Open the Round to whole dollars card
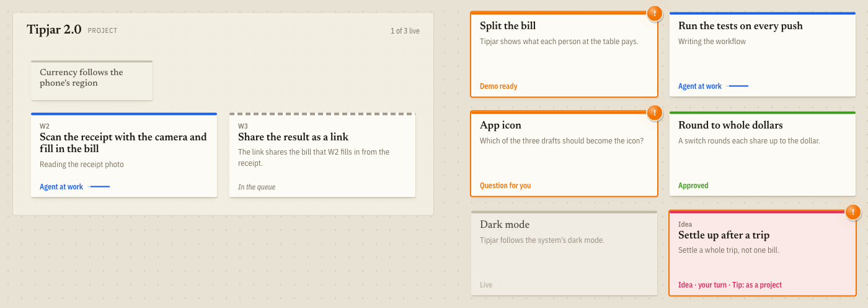The width and height of the screenshot is (868, 308). coord(763,154)
